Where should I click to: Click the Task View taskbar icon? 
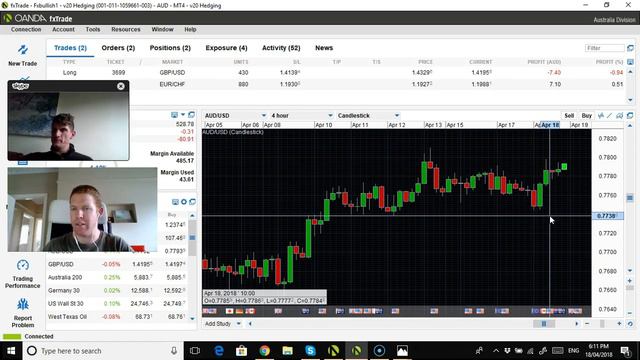(195, 351)
